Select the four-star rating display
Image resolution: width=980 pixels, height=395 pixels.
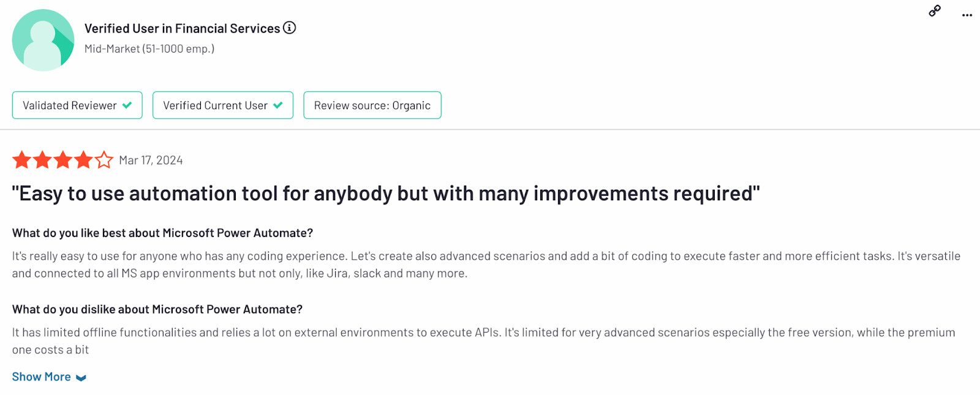61,159
